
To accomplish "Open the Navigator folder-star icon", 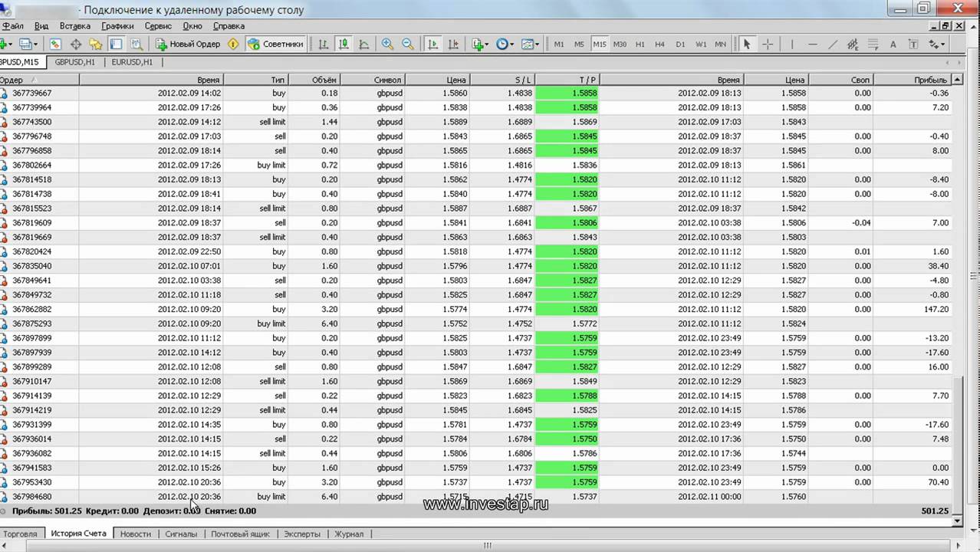I will [x=96, y=44].
